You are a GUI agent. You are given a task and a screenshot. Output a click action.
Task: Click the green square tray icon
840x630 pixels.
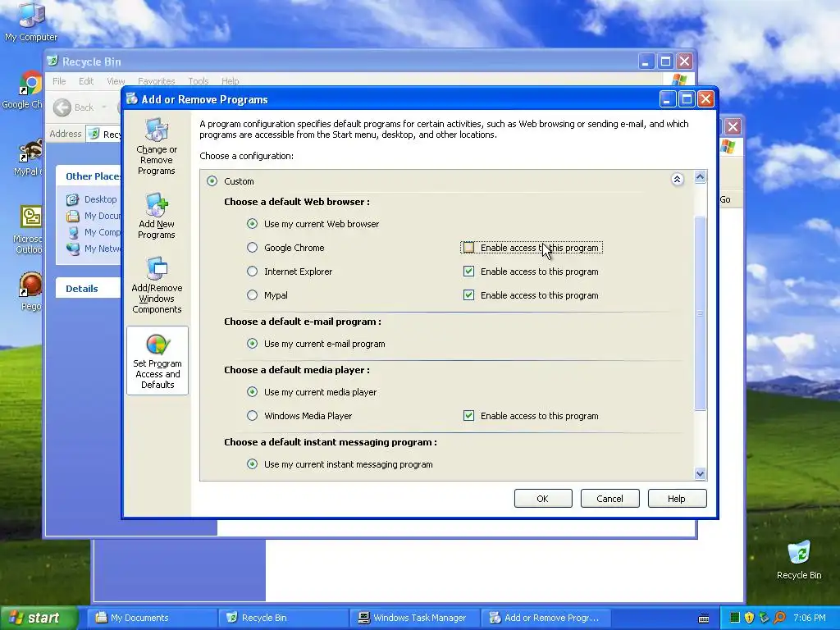[734, 618]
